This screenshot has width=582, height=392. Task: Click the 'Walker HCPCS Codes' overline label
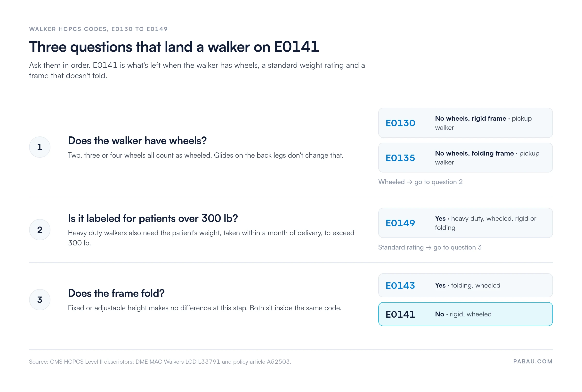point(98,29)
